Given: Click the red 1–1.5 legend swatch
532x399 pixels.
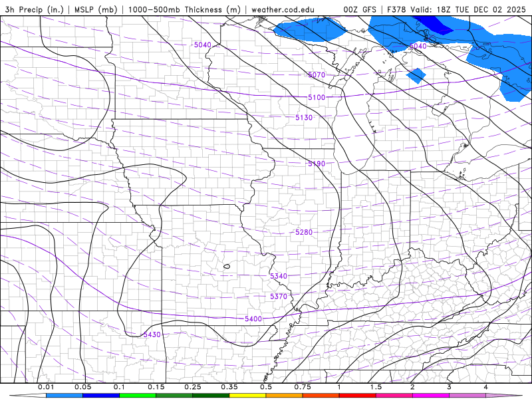Looking at the screenshot, I should pyautogui.click(x=358, y=396).
